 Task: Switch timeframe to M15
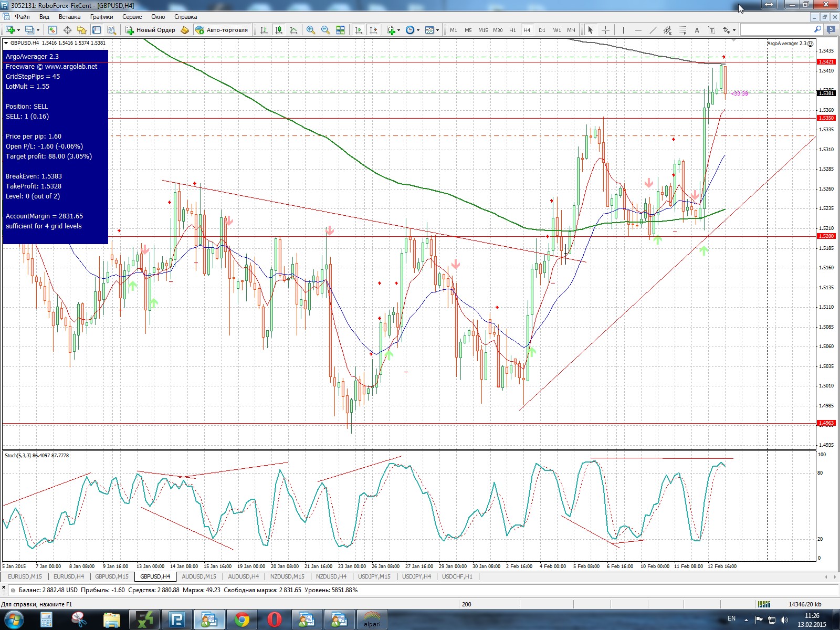click(x=482, y=30)
